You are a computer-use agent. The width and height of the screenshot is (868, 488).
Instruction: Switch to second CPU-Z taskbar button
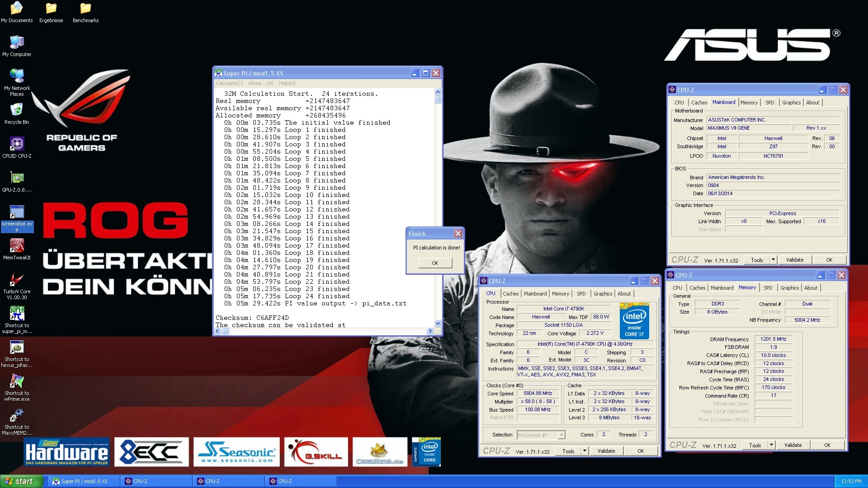pos(229,481)
